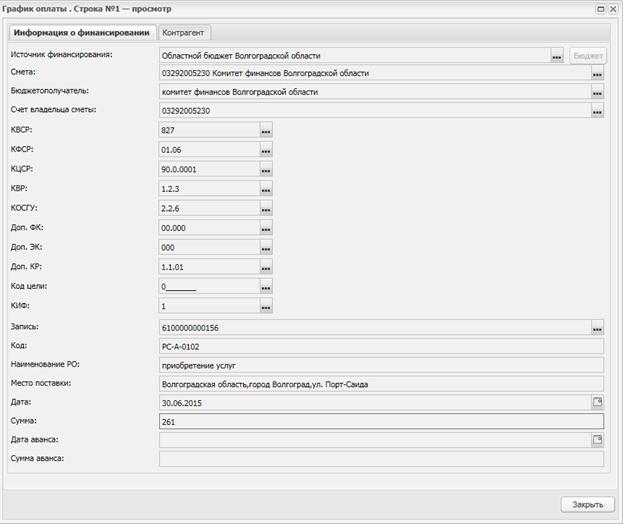Click the Место поставки text field
The image size is (623, 524).
pos(380,383)
